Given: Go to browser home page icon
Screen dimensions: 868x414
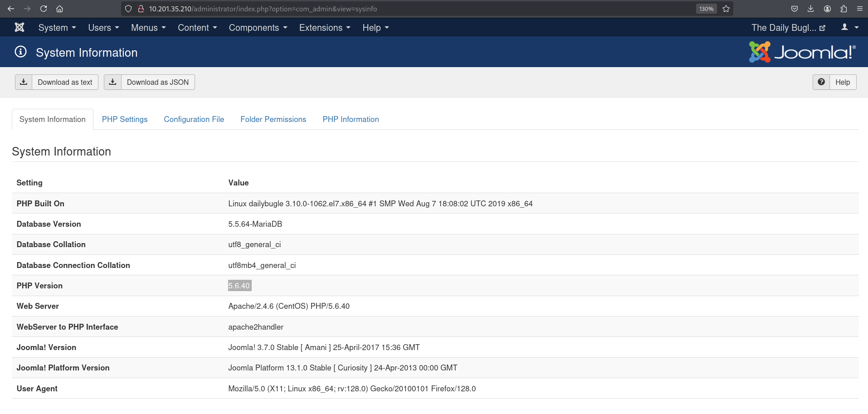Looking at the screenshot, I should coord(59,9).
